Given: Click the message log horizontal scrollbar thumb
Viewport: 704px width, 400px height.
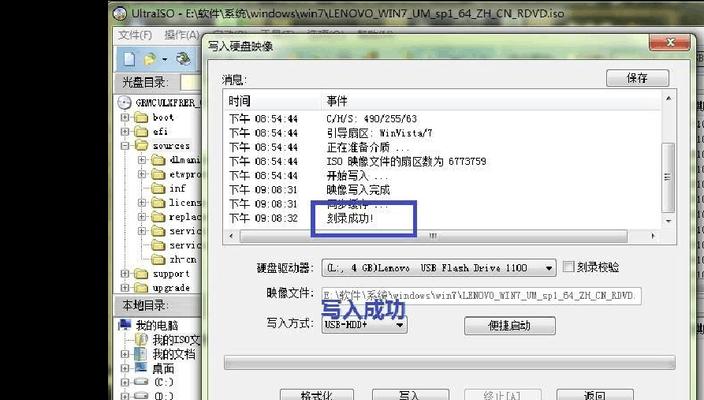Looking at the screenshot, I should (433, 236).
